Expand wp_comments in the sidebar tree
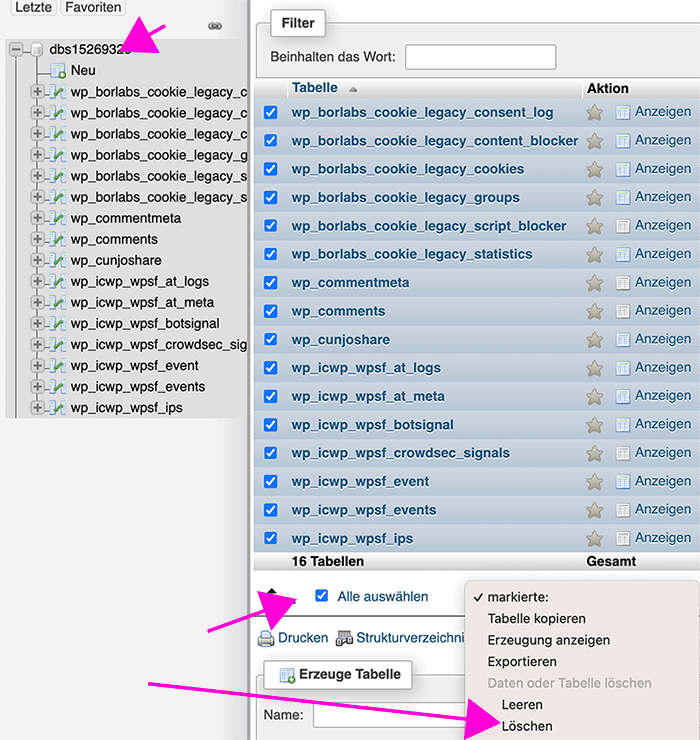Viewport: 700px width, 740px height. (38, 239)
